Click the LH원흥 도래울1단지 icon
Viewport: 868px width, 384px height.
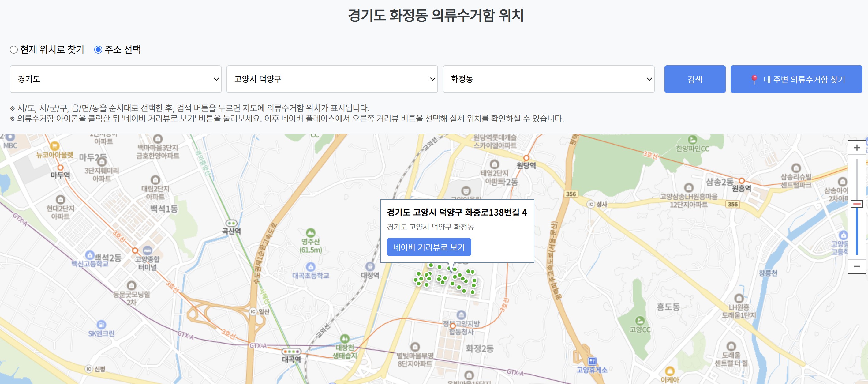(739, 298)
